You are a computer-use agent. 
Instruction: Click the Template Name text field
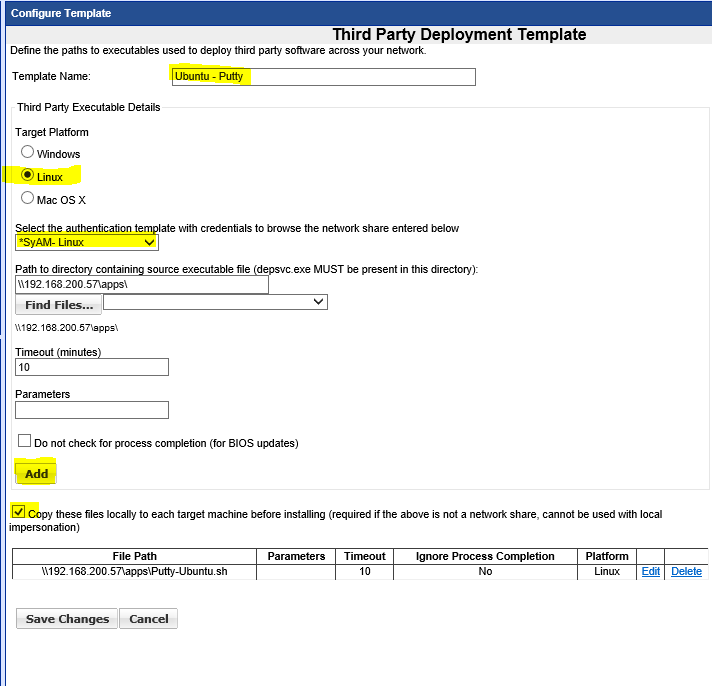pyautogui.click(x=323, y=77)
